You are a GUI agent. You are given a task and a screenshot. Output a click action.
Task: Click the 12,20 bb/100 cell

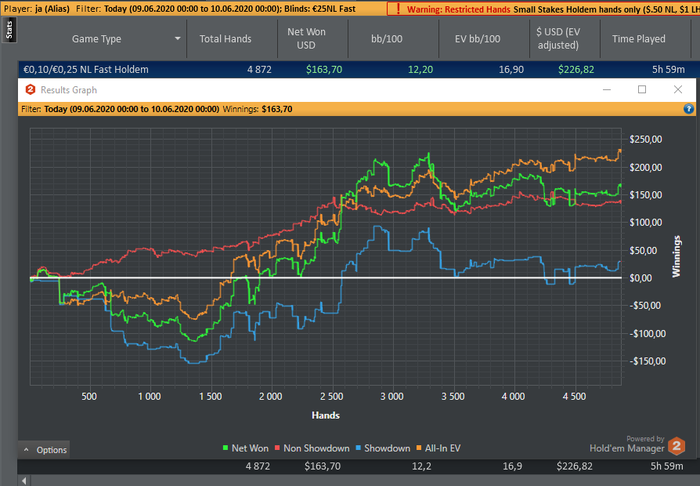coord(421,70)
